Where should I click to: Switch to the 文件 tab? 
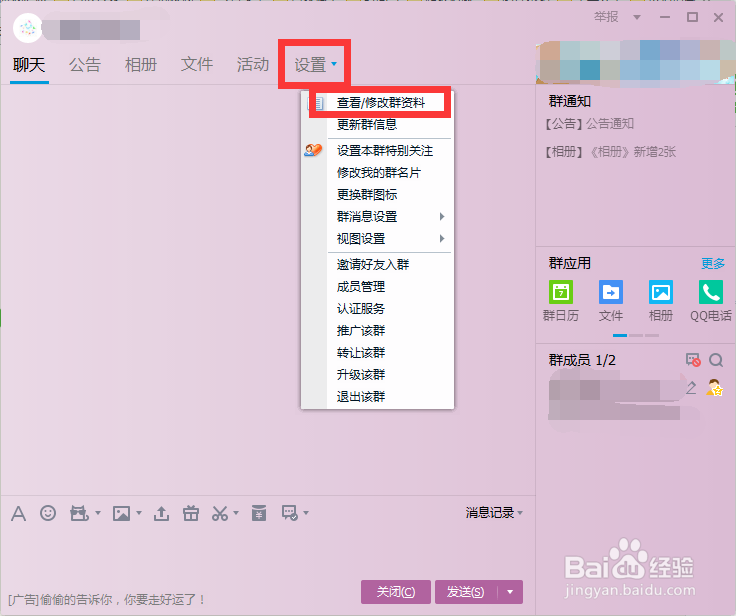(197, 64)
